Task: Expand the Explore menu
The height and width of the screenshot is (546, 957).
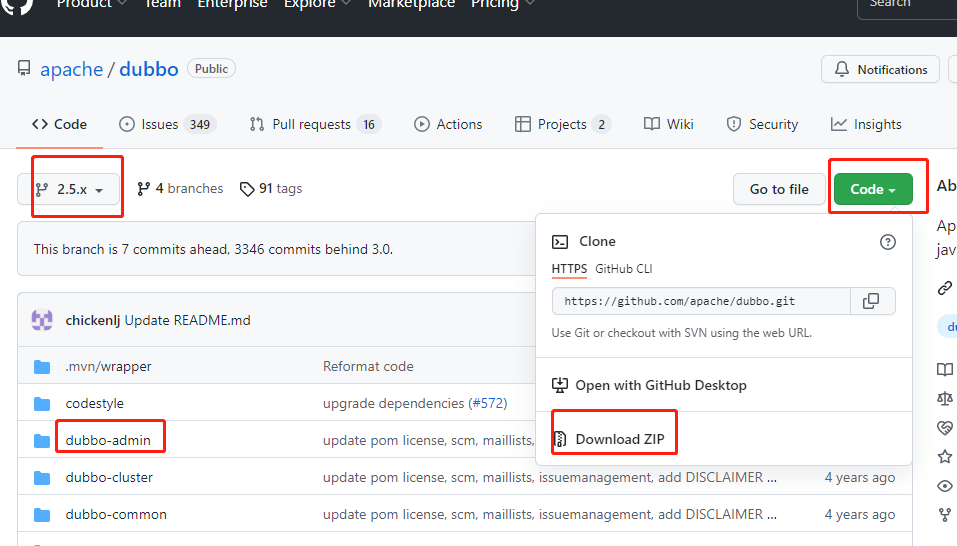Action: [x=317, y=4]
